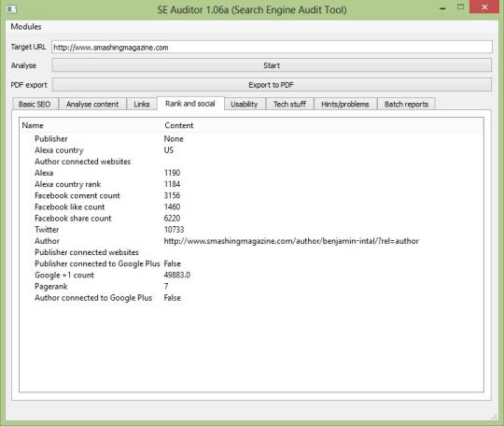The height and width of the screenshot is (426, 504).
Task: Select the Alexa country row
Action: pyautogui.click(x=251, y=150)
